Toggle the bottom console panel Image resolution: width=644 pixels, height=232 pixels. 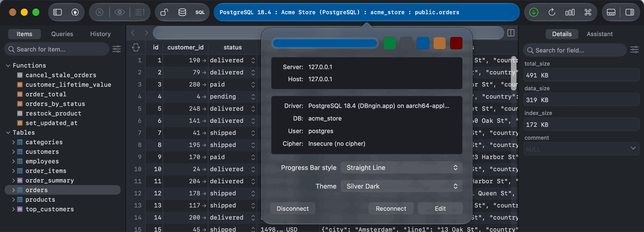[x=611, y=12]
